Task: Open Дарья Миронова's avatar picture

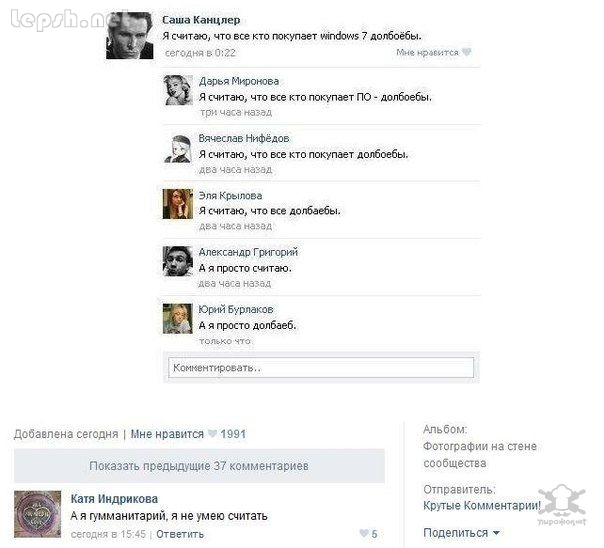Action: pos(178,90)
